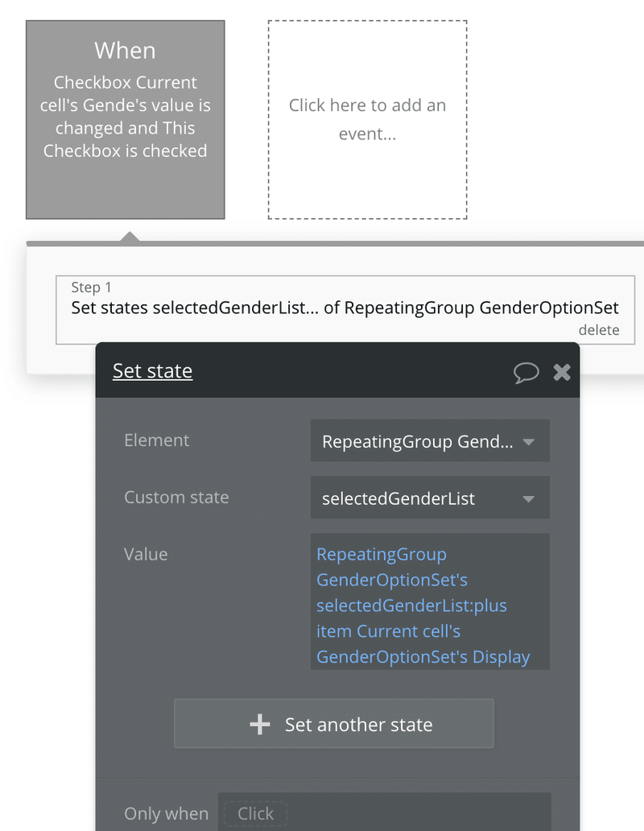This screenshot has width=644, height=831.
Task: Close the Set state panel with the X icon
Action: click(x=561, y=372)
